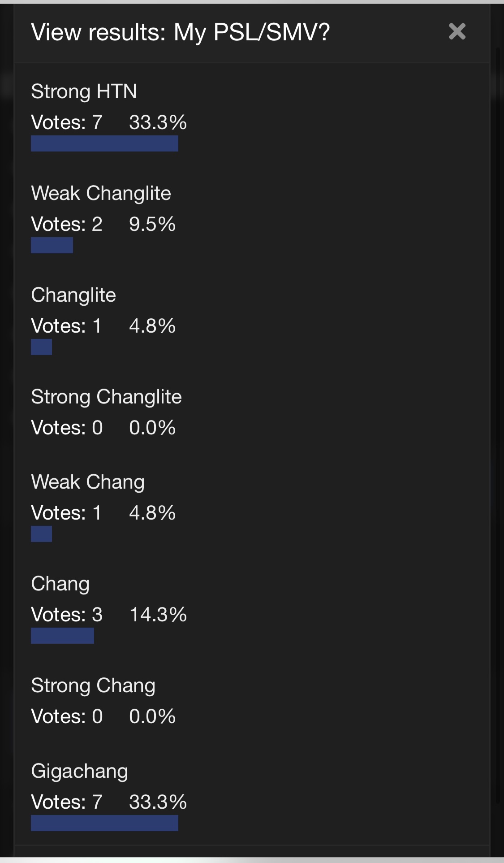Click Strong HTN votes count text
Image resolution: width=504 pixels, height=863 pixels.
point(67,122)
